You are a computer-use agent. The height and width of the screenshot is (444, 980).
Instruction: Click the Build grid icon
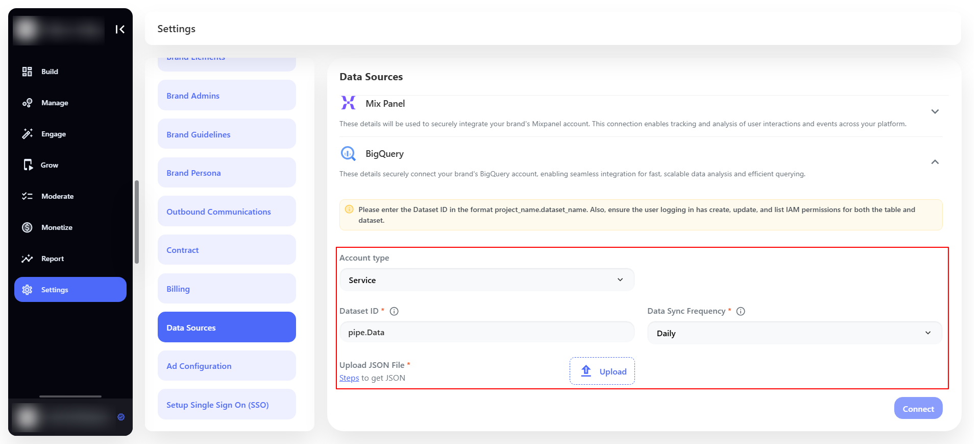pos(27,72)
